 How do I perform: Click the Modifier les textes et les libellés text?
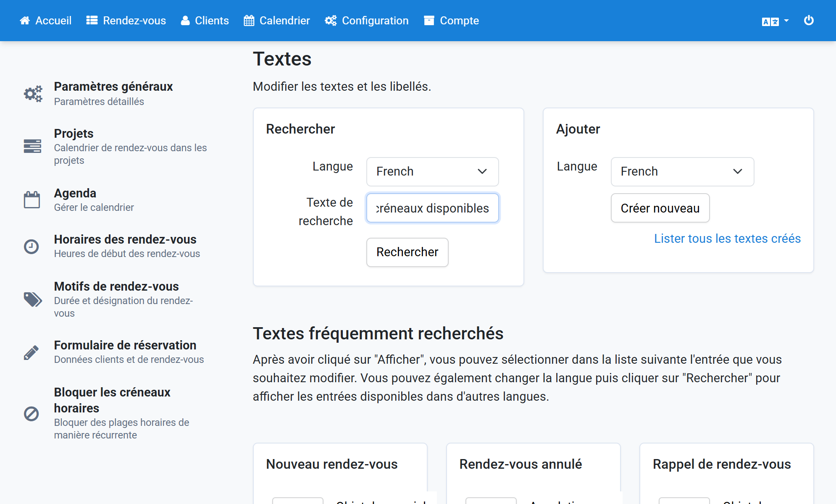coord(342,87)
